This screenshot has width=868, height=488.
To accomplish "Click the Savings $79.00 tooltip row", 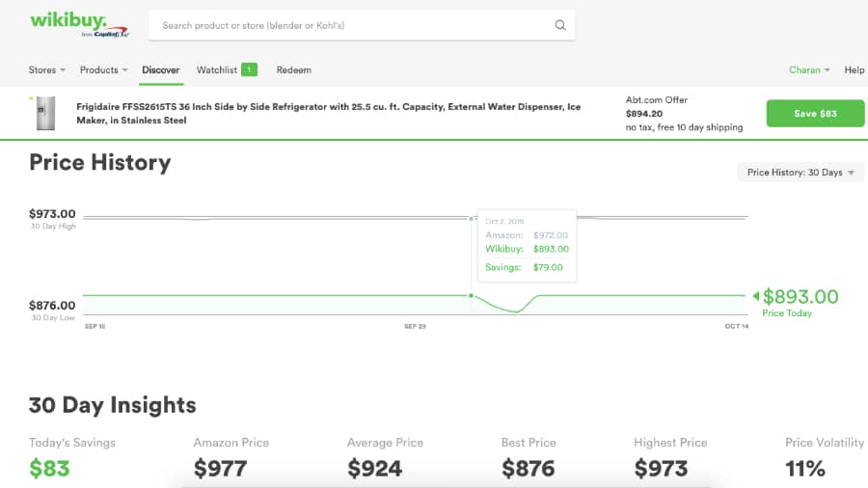I will coord(524,267).
